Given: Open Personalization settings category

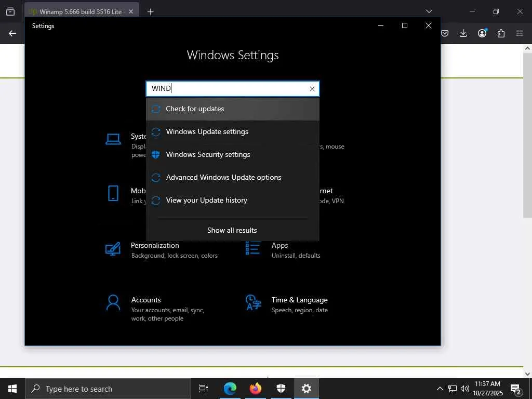Looking at the screenshot, I should pyautogui.click(x=162, y=250).
